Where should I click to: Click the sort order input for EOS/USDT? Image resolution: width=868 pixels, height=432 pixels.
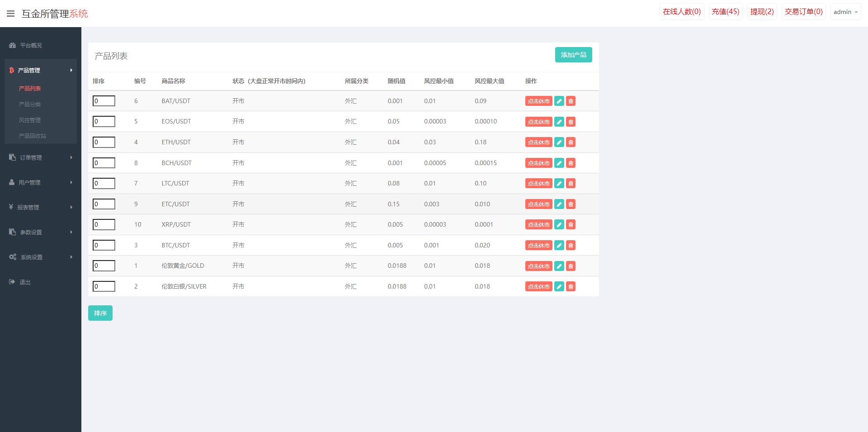pyautogui.click(x=104, y=121)
